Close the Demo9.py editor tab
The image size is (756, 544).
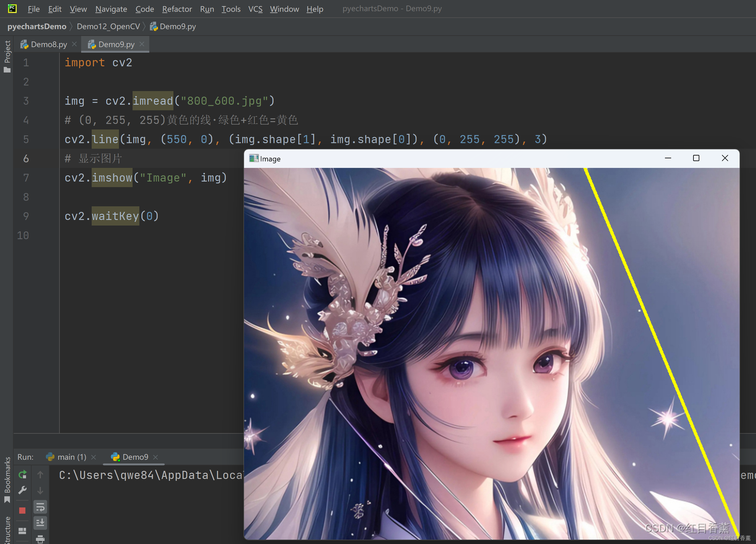[x=142, y=44]
